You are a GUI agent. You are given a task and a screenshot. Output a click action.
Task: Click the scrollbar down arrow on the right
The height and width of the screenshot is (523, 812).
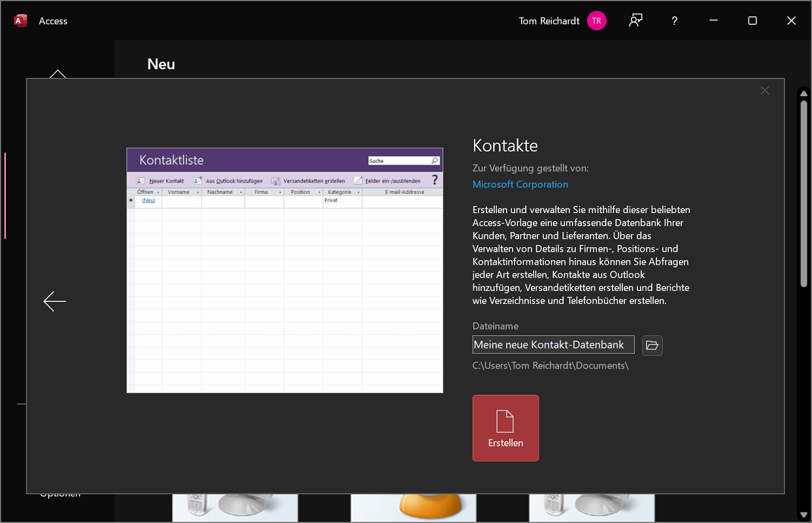[x=804, y=516]
